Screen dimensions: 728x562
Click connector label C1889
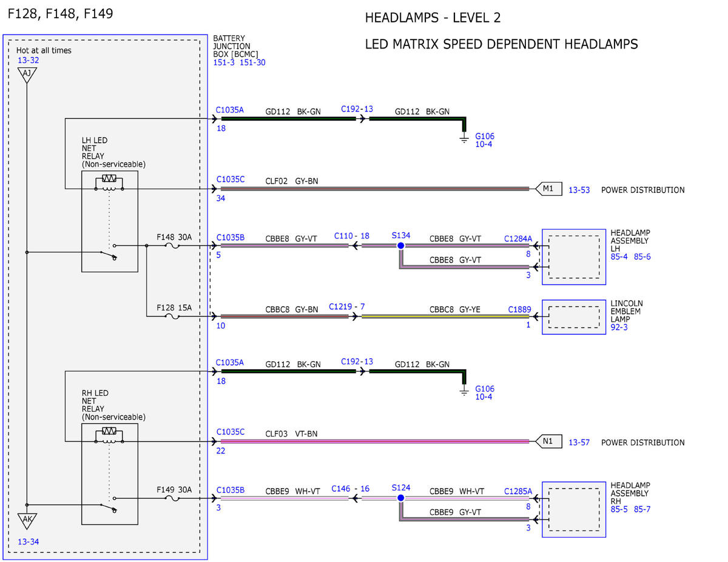[x=519, y=309]
